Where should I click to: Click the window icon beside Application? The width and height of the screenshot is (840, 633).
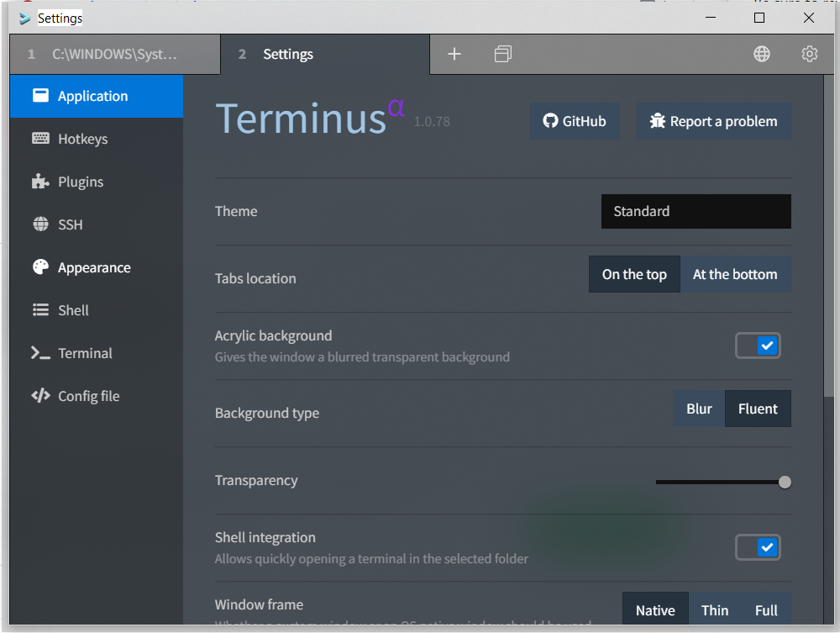click(x=40, y=95)
